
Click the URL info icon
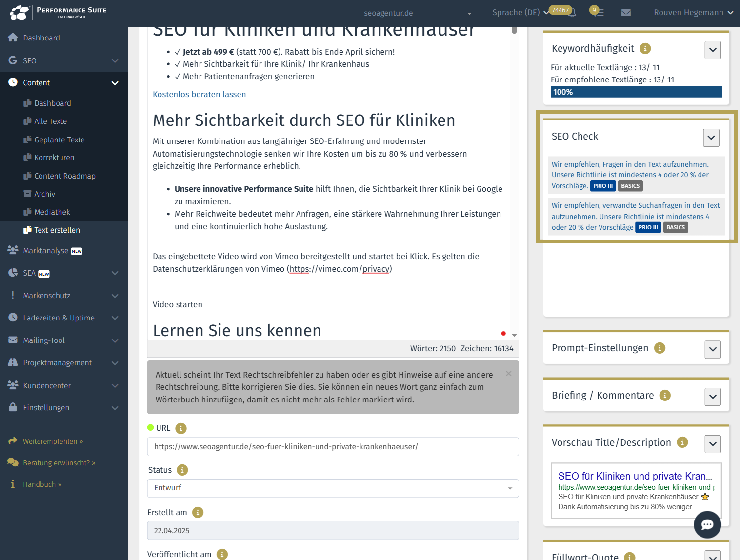(x=181, y=428)
